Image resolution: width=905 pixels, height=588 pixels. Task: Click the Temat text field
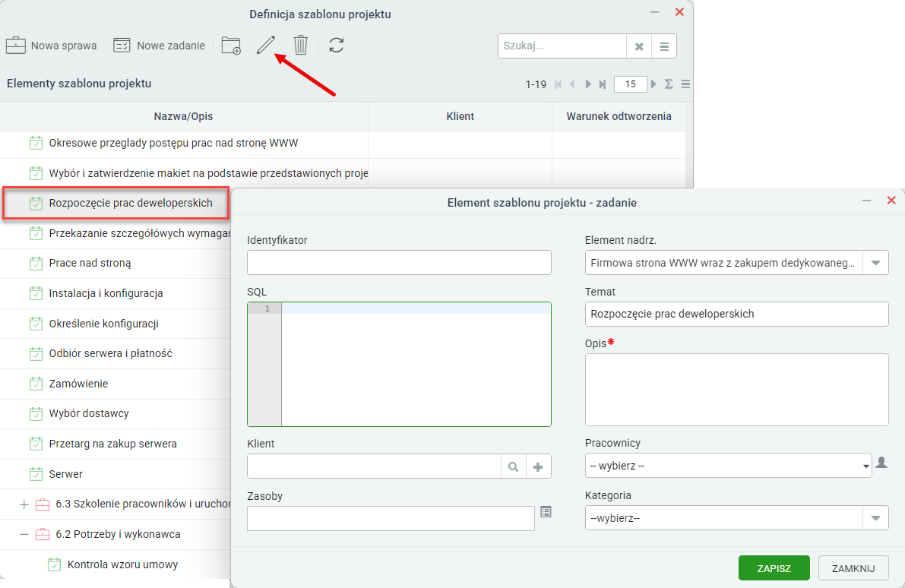point(736,314)
